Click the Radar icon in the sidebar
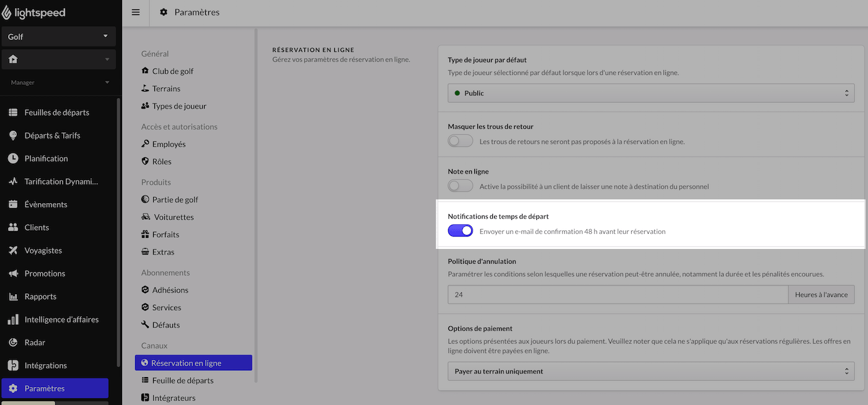Viewport: 868px width, 405px height. (13, 342)
